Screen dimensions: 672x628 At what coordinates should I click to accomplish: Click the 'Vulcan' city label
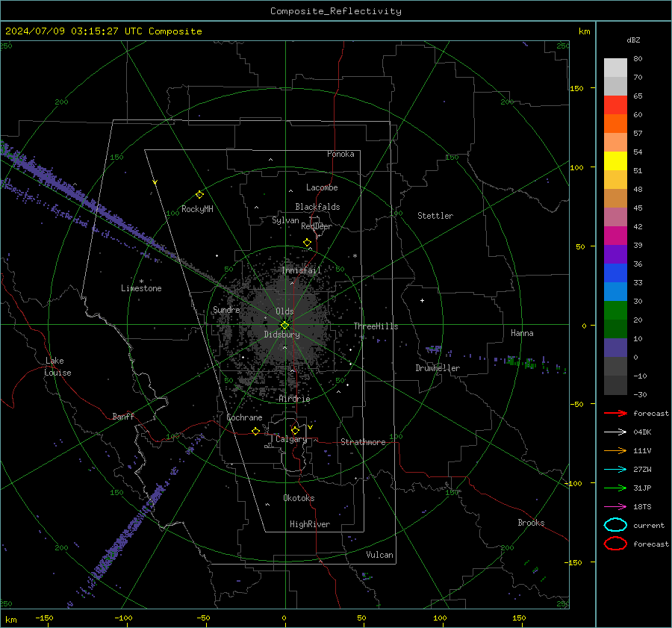[x=380, y=555]
